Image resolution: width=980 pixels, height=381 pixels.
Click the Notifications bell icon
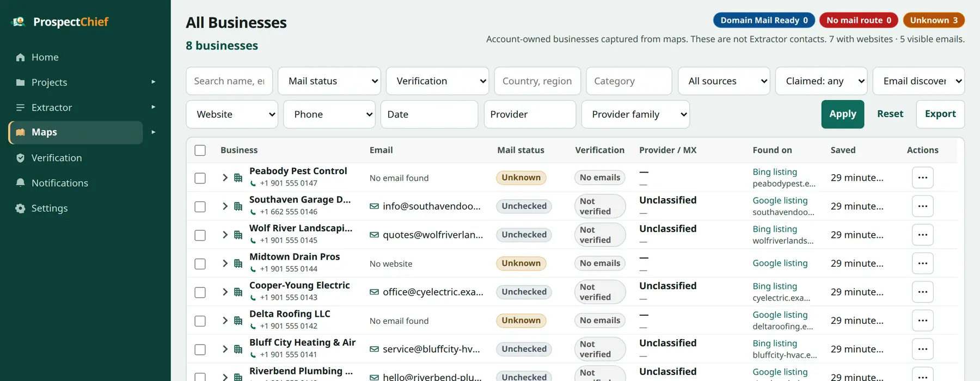pos(21,183)
